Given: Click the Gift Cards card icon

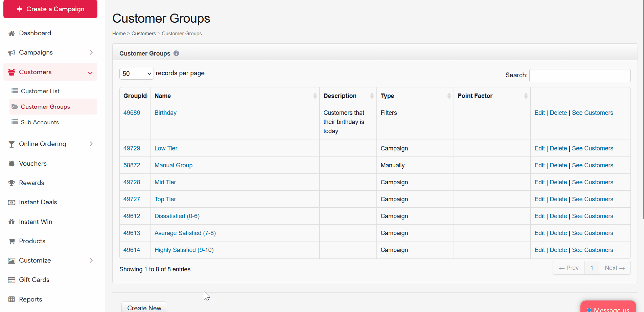Looking at the screenshot, I should tap(11, 280).
